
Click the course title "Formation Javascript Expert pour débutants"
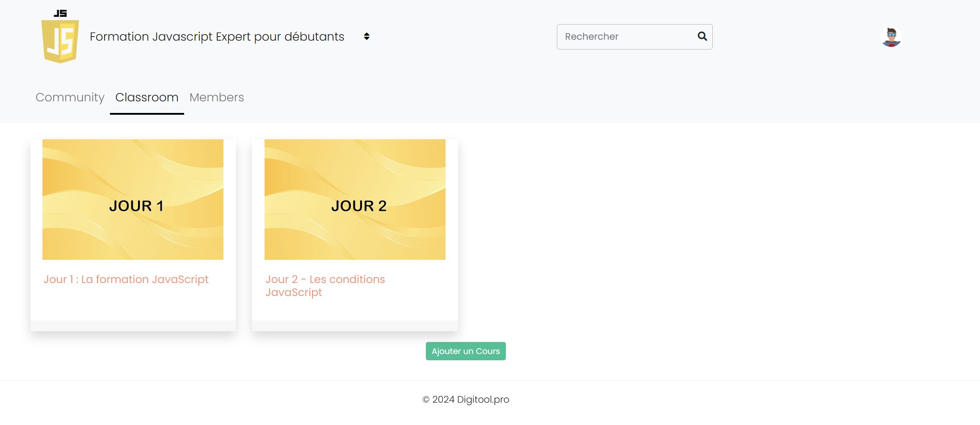click(x=216, y=37)
